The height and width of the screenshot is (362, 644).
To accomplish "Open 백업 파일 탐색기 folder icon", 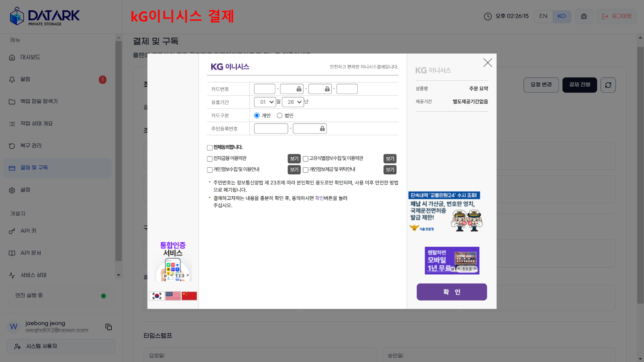I will [12, 102].
